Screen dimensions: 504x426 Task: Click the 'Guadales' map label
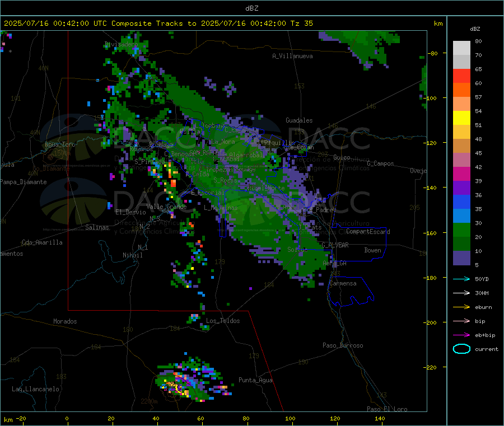click(x=299, y=120)
